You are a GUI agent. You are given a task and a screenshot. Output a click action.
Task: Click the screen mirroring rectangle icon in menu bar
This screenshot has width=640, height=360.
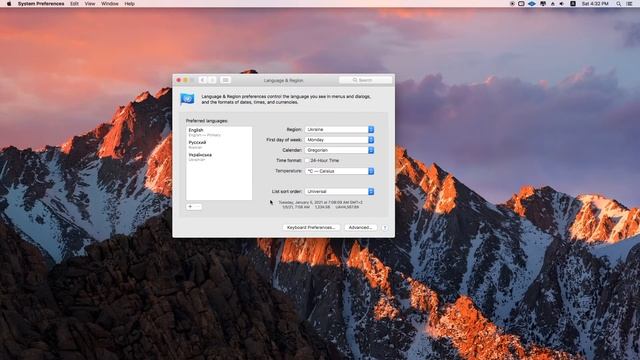[x=521, y=4]
